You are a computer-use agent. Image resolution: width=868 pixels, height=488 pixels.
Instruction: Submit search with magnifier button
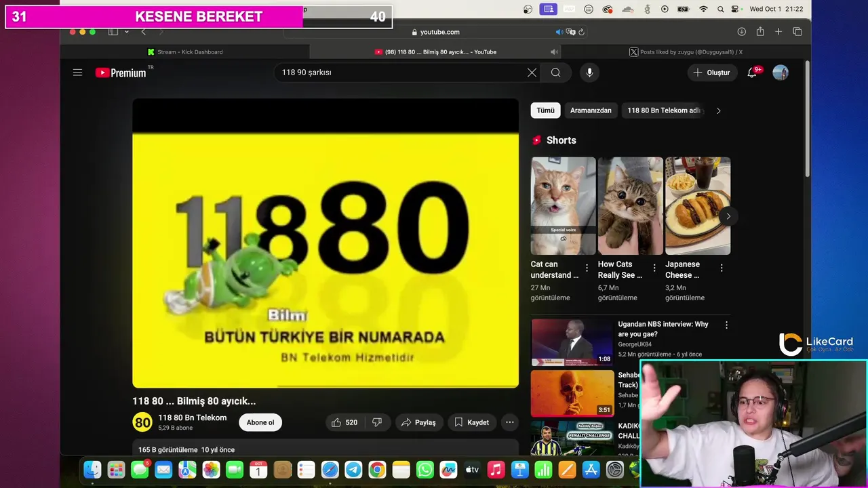(555, 73)
